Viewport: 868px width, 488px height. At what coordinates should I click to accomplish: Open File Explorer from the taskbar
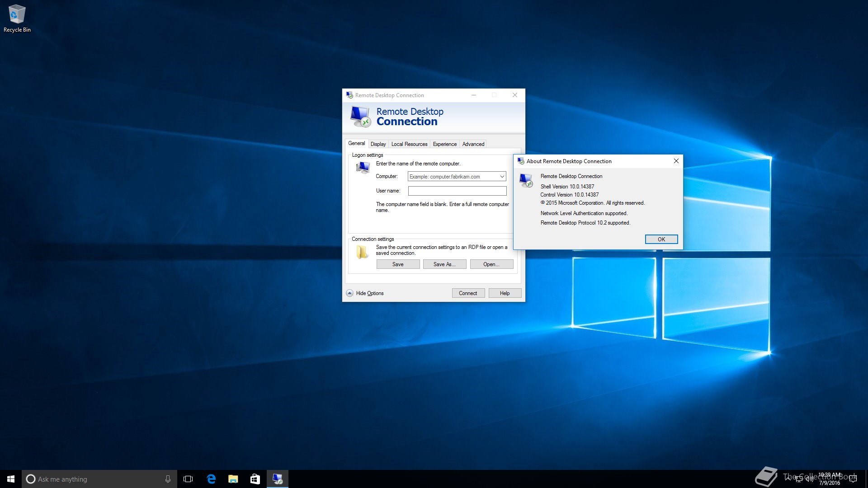pyautogui.click(x=233, y=479)
